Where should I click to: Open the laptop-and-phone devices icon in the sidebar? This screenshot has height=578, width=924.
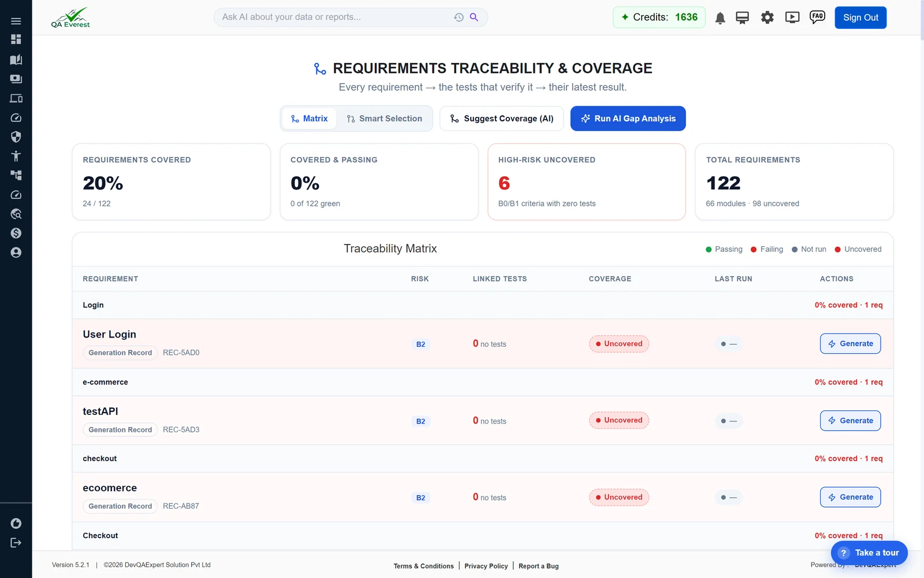tap(16, 98)
